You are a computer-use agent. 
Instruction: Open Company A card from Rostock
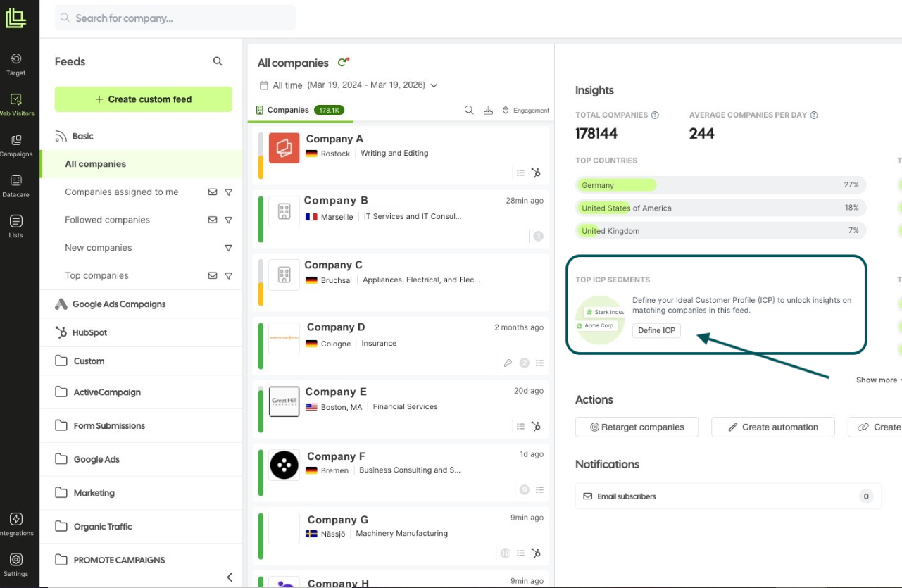[x=401, y=154]
